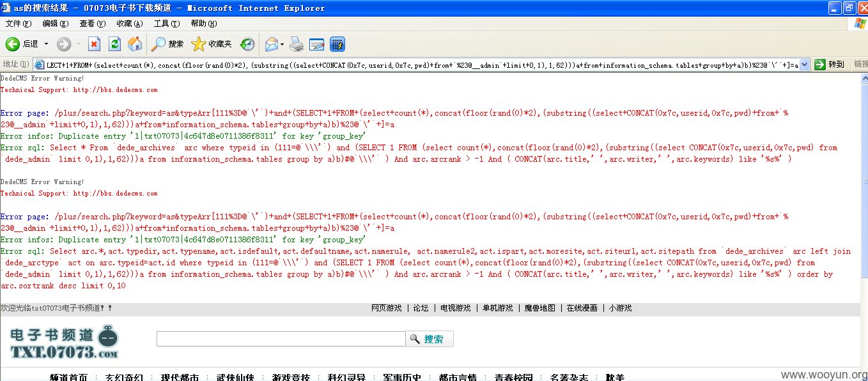
Task: Open the 查看(V) menu
Action: click(93, 24)
